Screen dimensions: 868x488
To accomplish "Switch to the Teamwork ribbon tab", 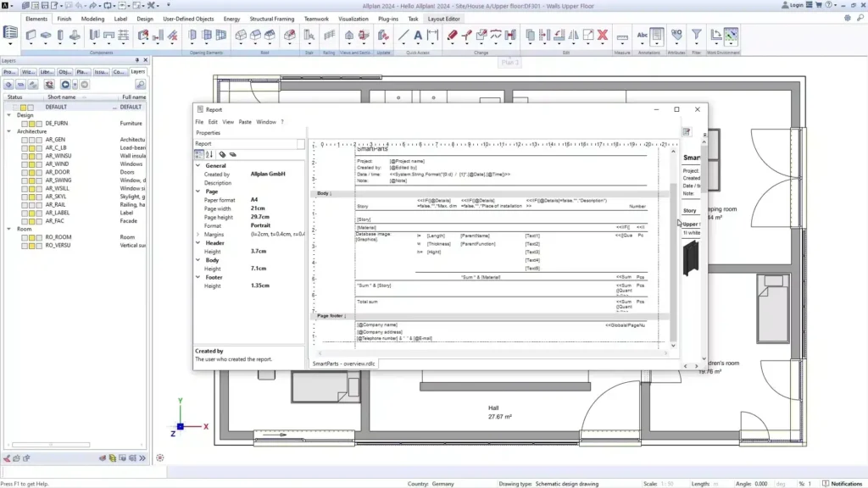I will (316, 18).
